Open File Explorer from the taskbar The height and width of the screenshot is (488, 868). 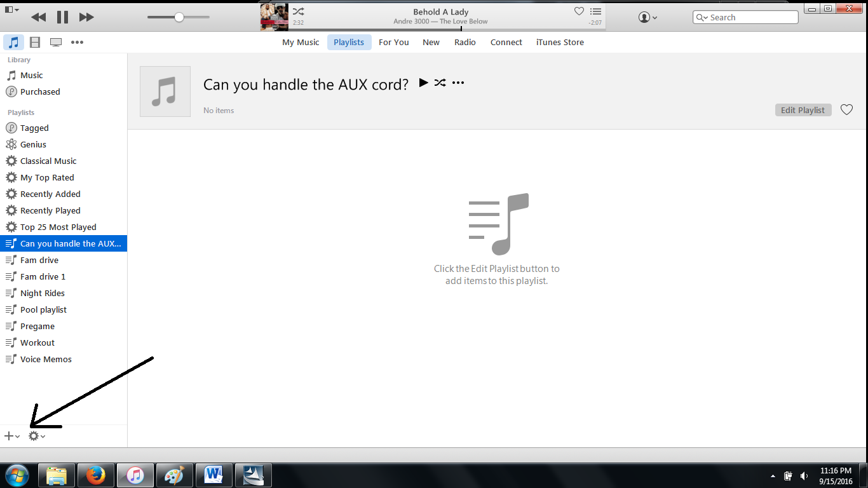point(57,475)
